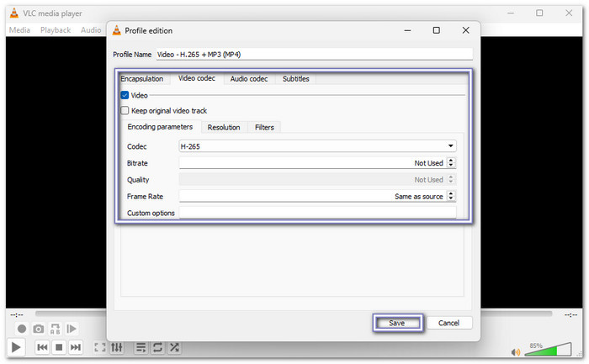Select the Encoding parameters sub-tab

(160, 127)
